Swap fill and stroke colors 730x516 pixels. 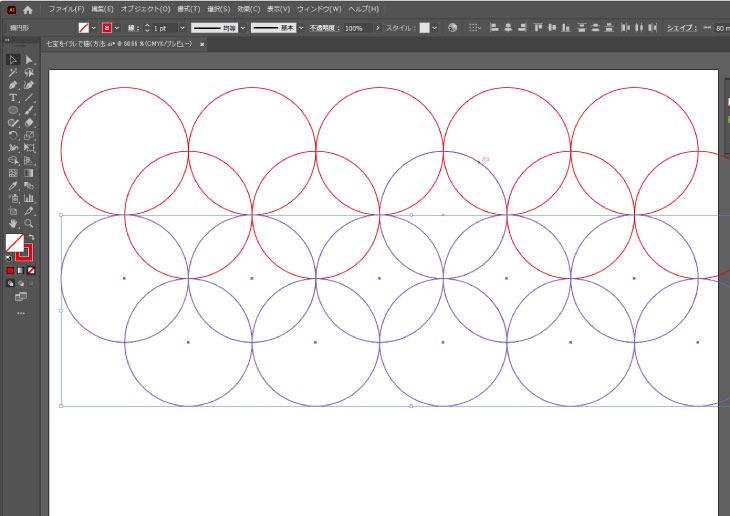(x=31, y=237)
